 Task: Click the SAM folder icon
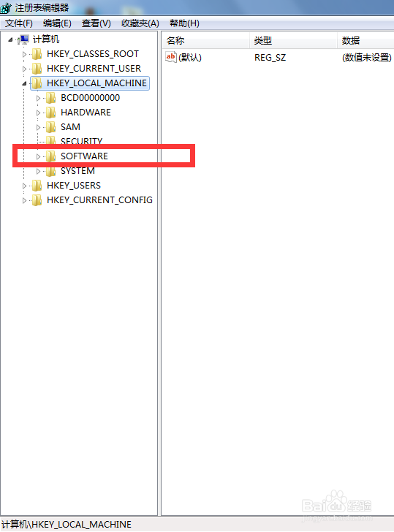[51, 127]
